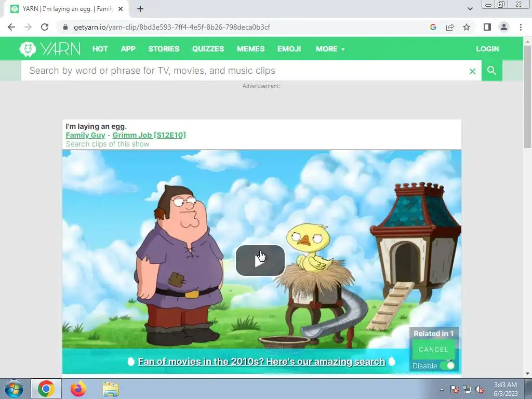Click Chrome in the taskbar
The width and height of the screenshot is (532, 399).
[46, 389]
